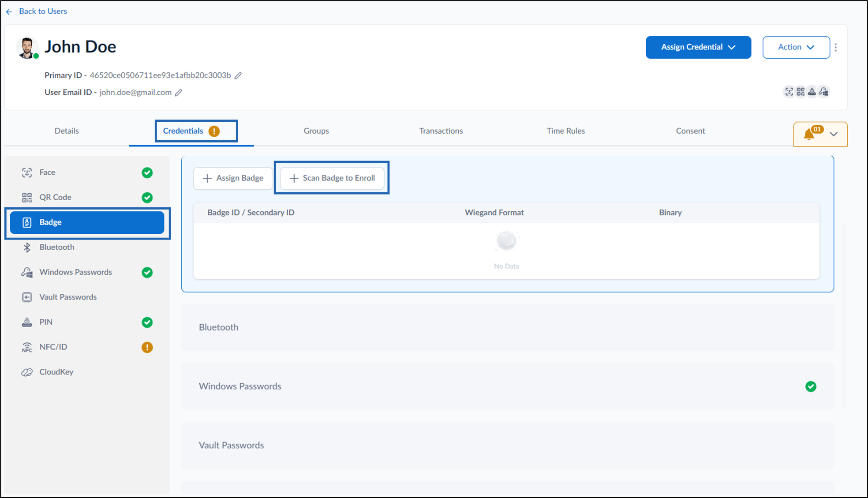This screenshot has height=498, width=868.
Task: Click orange warning badge beside NFC/ID
Action: pos(147,347)
